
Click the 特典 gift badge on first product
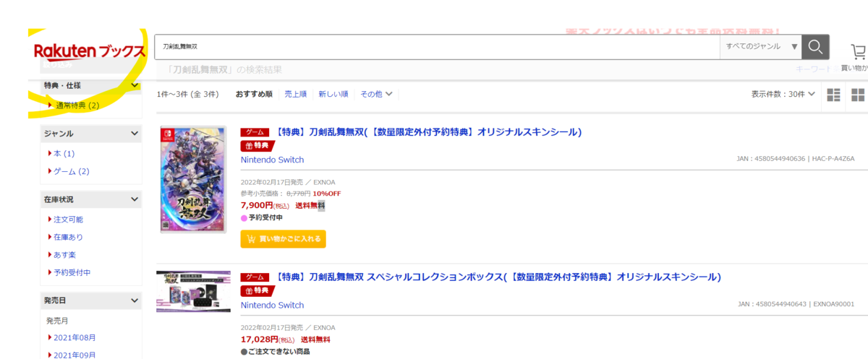258,146
